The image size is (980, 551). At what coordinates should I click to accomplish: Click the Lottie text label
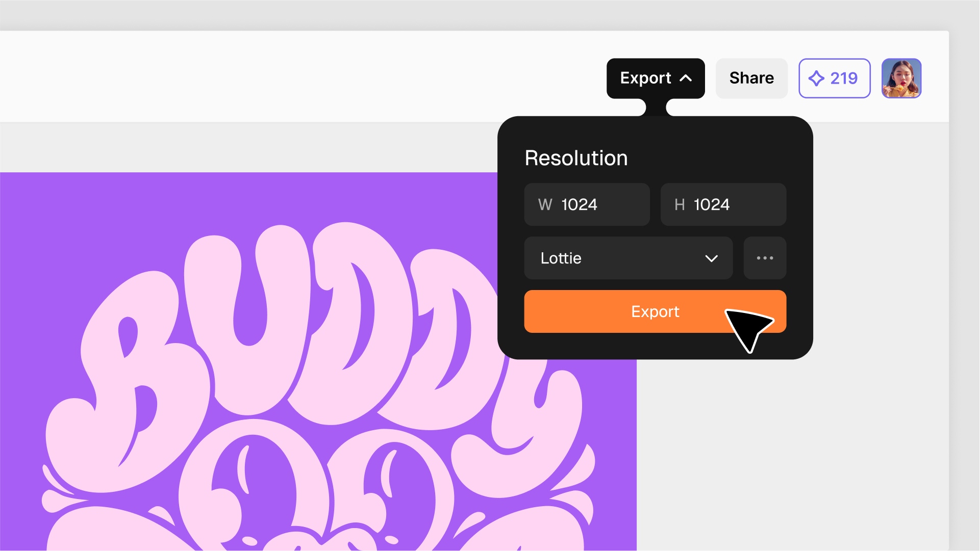point(561,258)
